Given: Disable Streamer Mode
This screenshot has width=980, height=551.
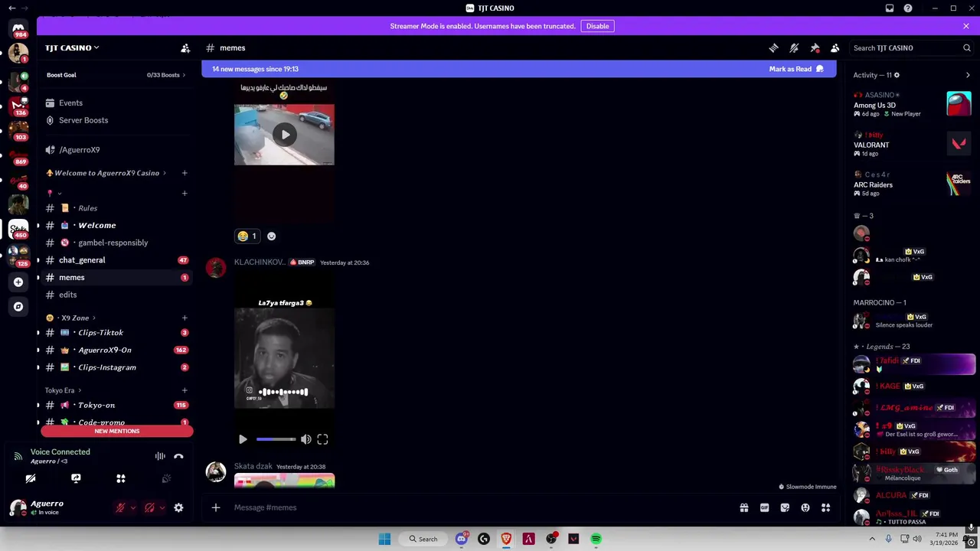Looking at the screenshot, I should (x=597, y=26).
